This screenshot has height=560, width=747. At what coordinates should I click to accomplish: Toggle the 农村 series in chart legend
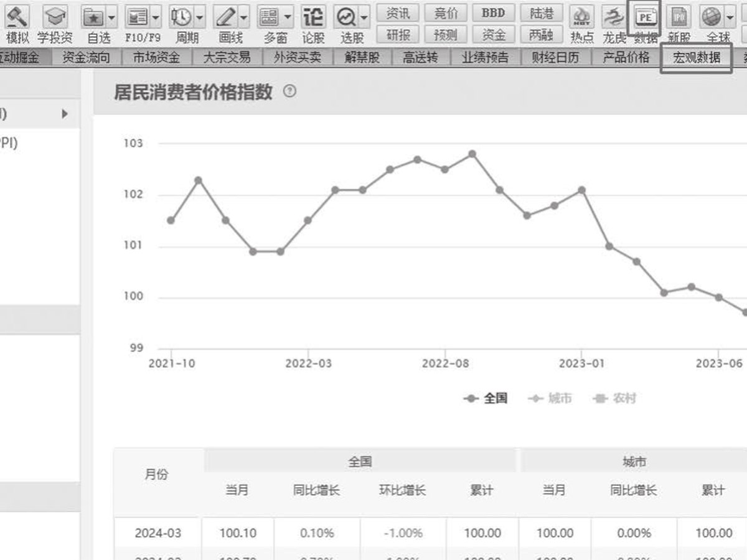point(615,398)
